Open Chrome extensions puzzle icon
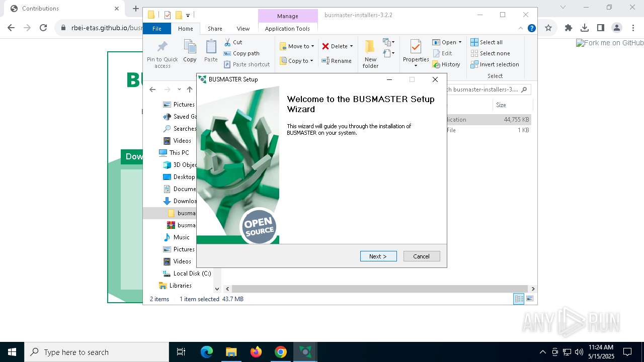This screenshot has width=644, height=362. (569, 28)
